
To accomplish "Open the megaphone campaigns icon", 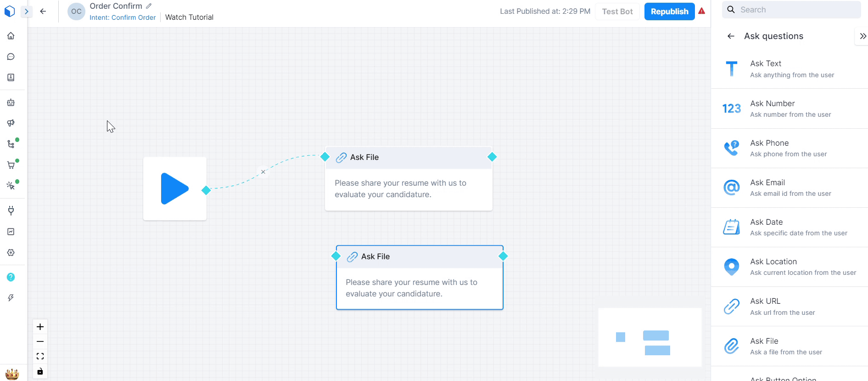I will point(11,123).
